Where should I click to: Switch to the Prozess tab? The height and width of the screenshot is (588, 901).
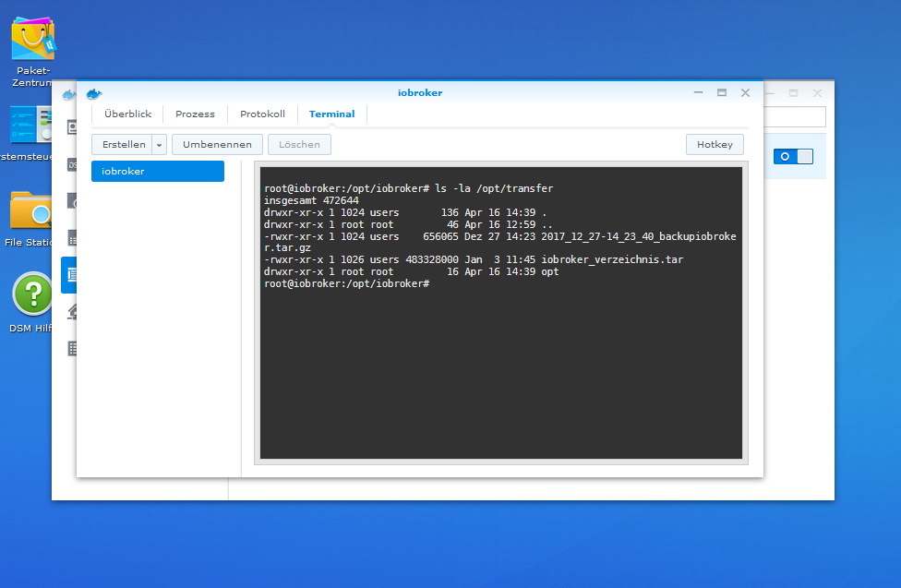[x=195, y=114]
